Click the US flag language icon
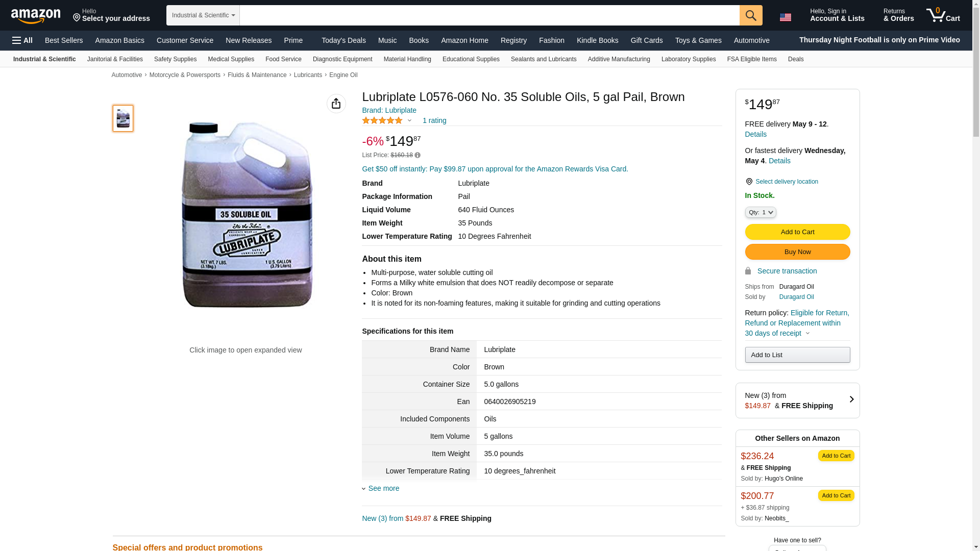980x551 pixels. pyautogui.click(x=785, y=17)
